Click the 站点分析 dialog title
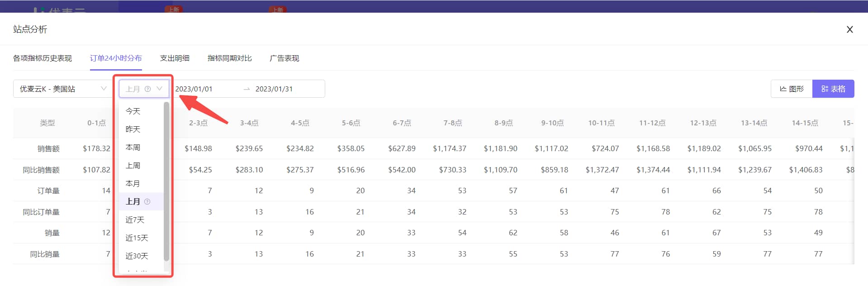The image size is (868, 286). (30, 29)
